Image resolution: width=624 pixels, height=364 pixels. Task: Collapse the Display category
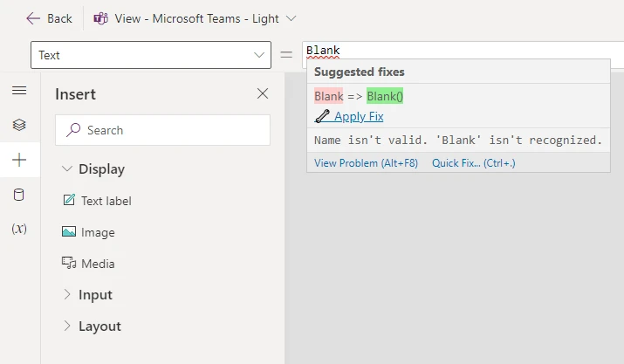[67, 169]
